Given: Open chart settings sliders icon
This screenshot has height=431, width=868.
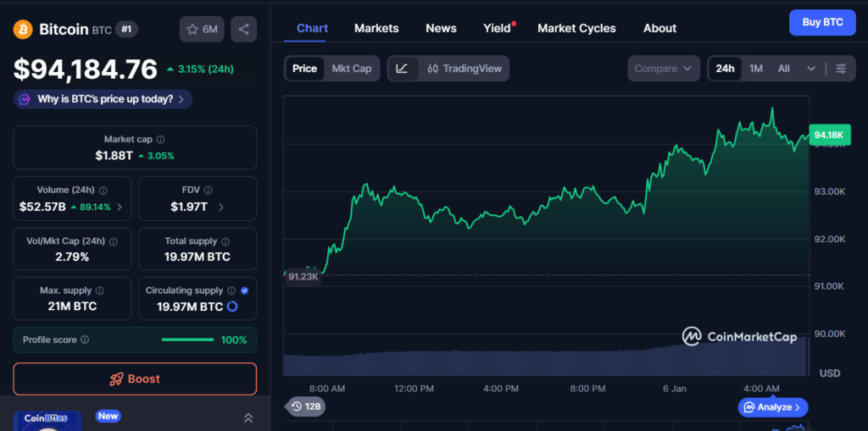Looking at the screenshot, I should coord(840,69).
